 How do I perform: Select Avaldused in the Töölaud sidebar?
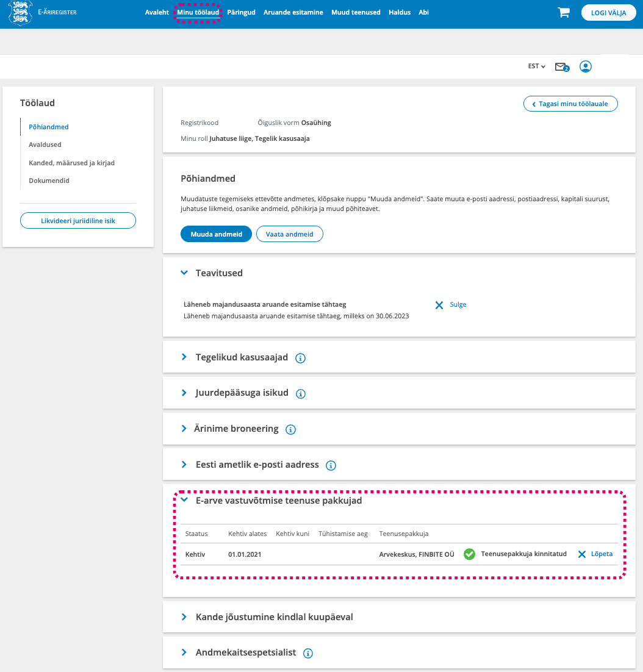click(45, 145)
